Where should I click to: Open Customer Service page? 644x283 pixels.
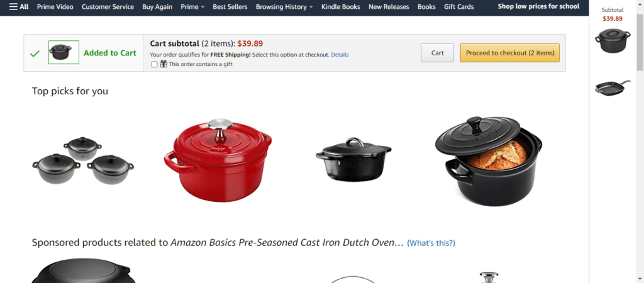pyautogui.click(x=108, y=7)
